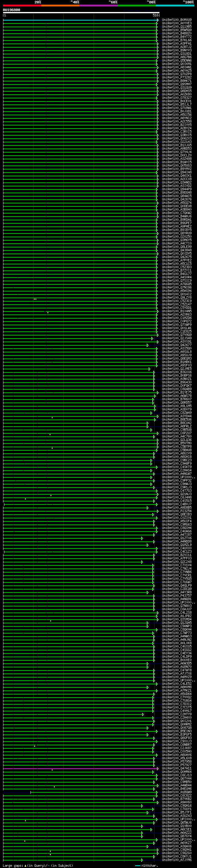Open hit UniRef100_A3YX91

177,342
